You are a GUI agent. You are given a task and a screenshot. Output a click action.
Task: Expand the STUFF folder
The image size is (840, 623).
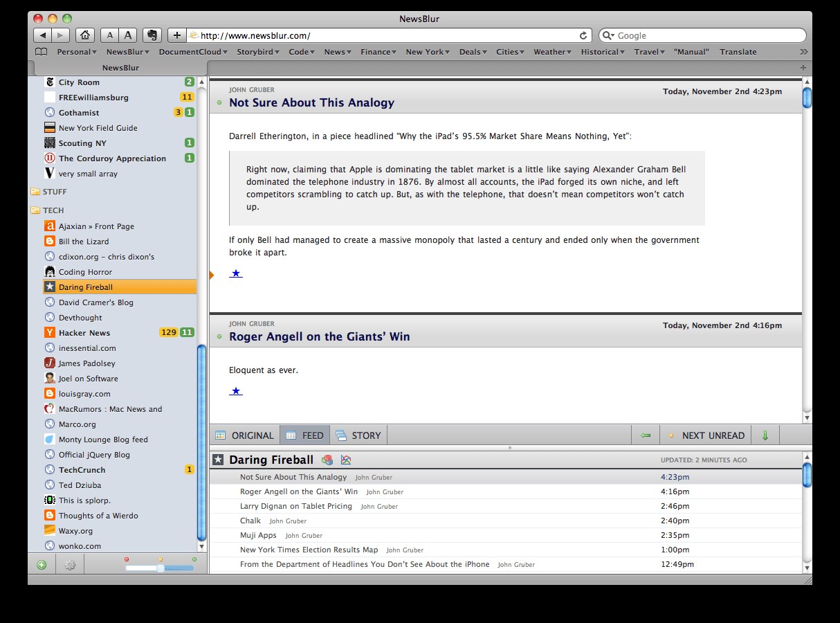(48, 192)
